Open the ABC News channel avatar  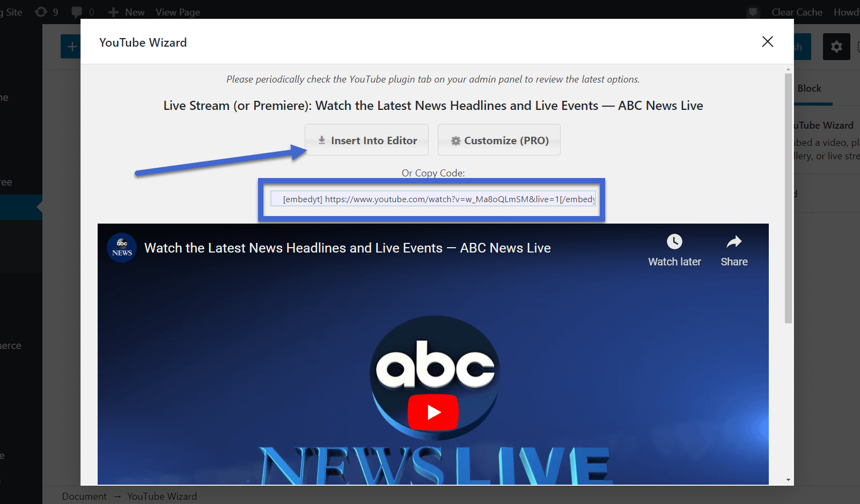[122, 248]
